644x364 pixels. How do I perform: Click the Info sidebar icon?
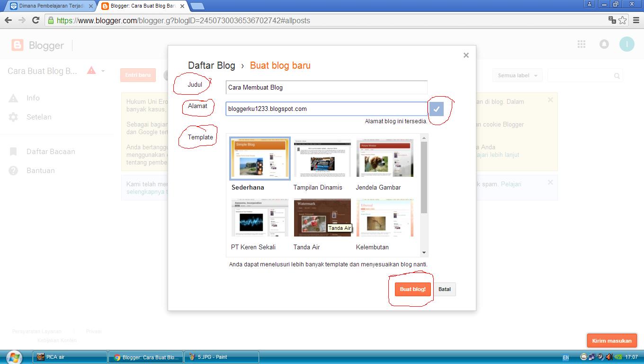tap(13, 98)
